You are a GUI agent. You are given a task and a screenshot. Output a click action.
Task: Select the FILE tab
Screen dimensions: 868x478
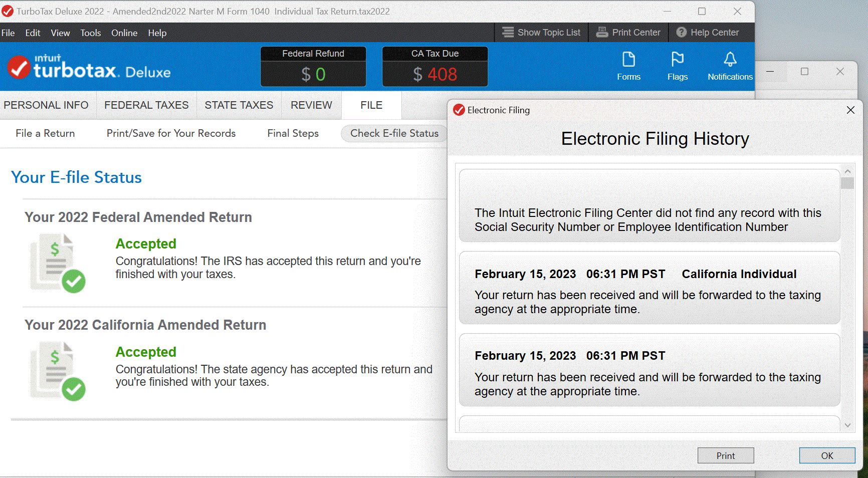tap(371, 105)
